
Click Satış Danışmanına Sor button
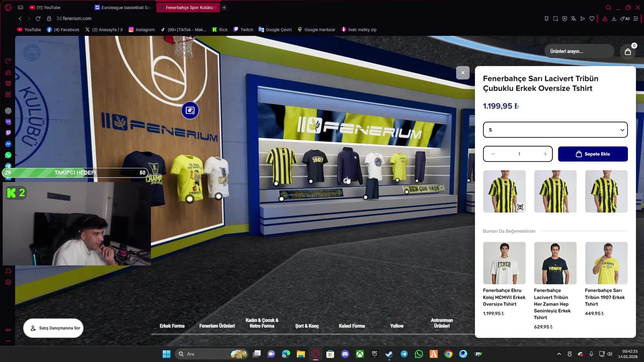click(53, 328)
